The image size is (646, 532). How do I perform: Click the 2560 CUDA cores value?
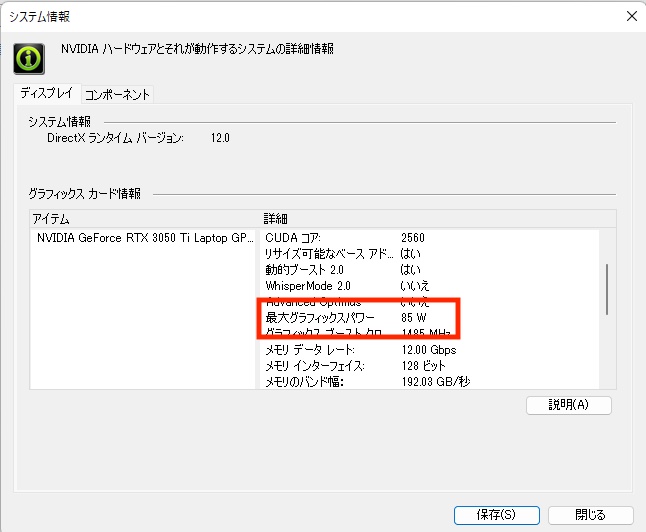coord(413,238)
